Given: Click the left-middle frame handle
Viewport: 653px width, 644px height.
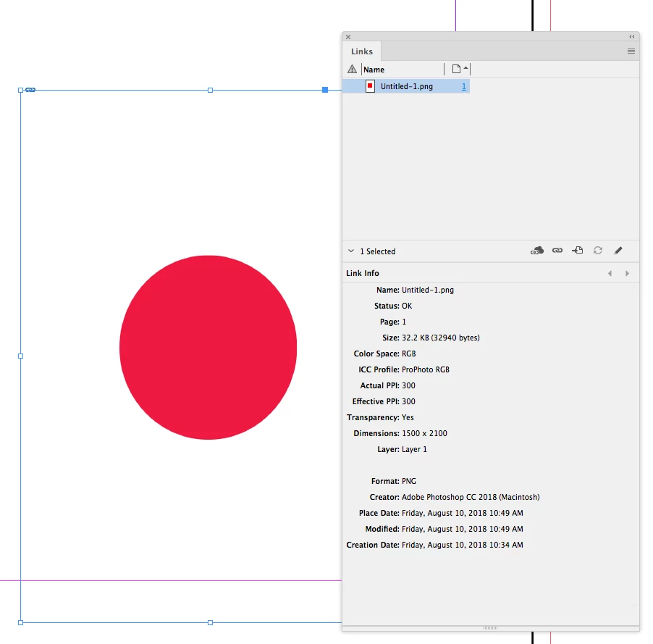Looking at the screenshot, I should [x=21, y=356].
